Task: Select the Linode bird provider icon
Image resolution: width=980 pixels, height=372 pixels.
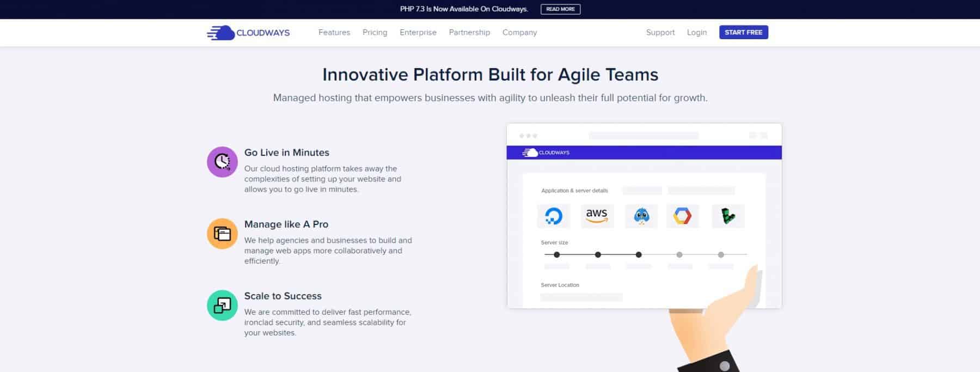Action: coord(641,216)
